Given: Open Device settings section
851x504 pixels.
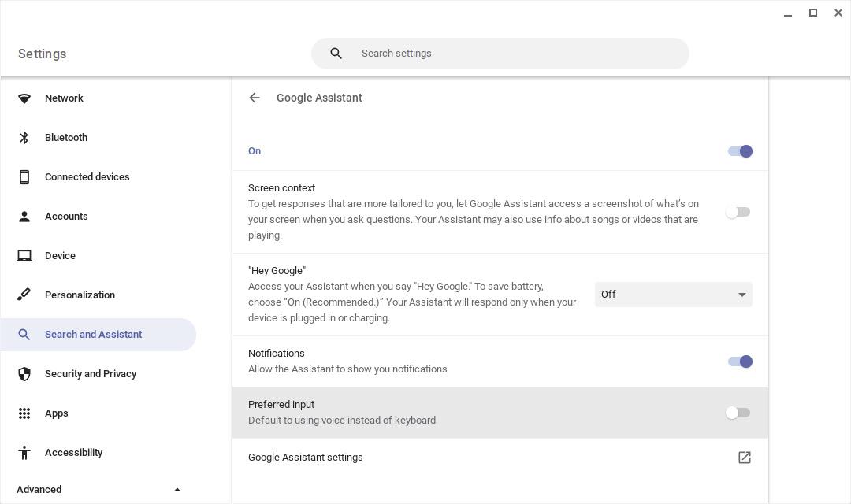Looking at the screenshot, I should [60, 255].
